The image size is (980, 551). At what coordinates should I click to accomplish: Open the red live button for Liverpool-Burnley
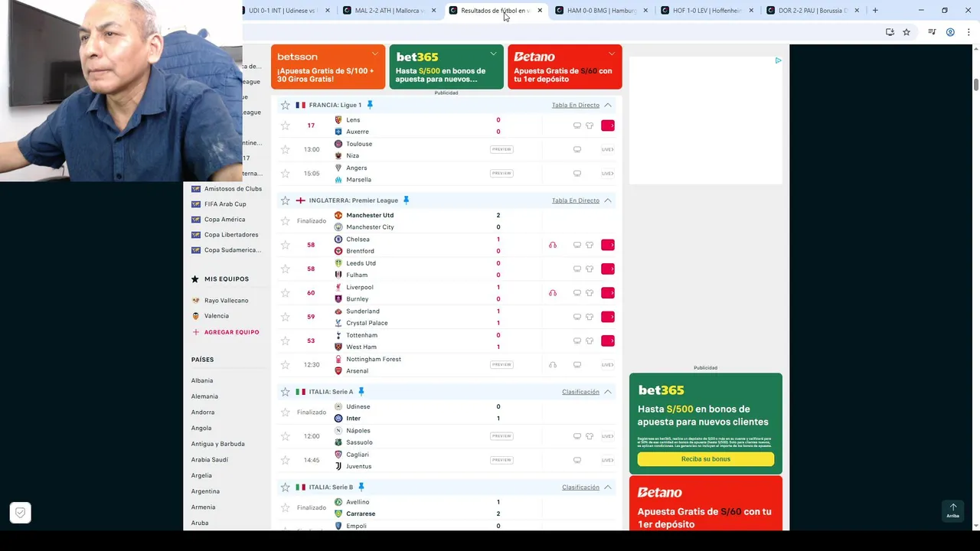pos(608,293)
